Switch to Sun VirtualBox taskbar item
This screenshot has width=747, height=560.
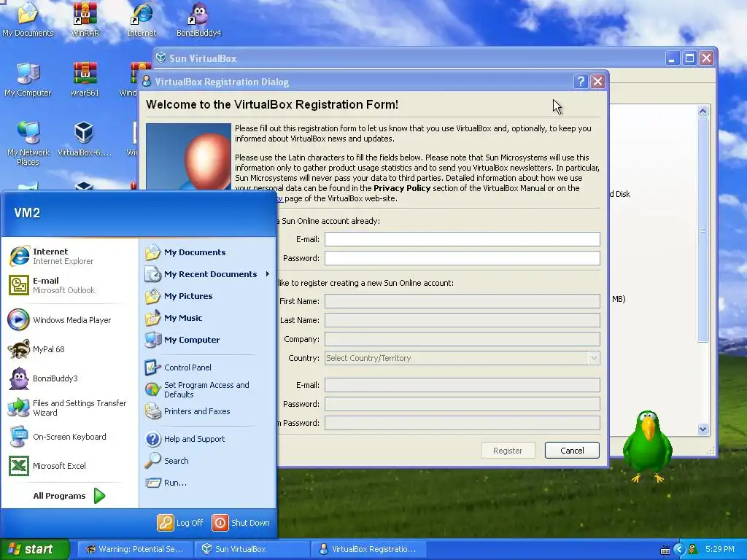click(252, 549)
